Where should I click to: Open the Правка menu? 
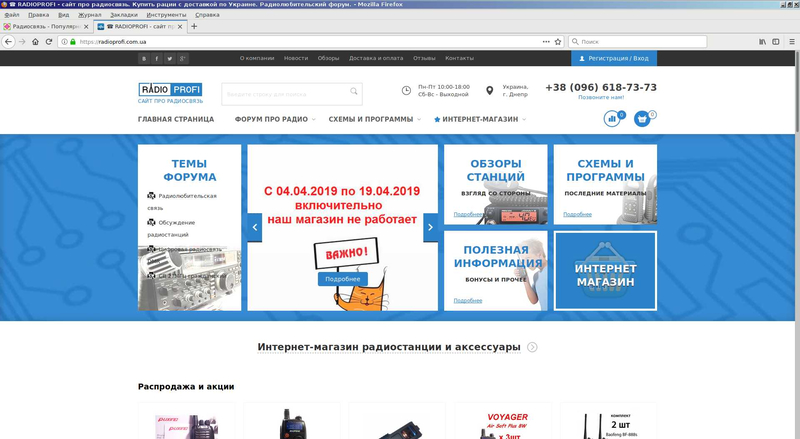[38, 15]
